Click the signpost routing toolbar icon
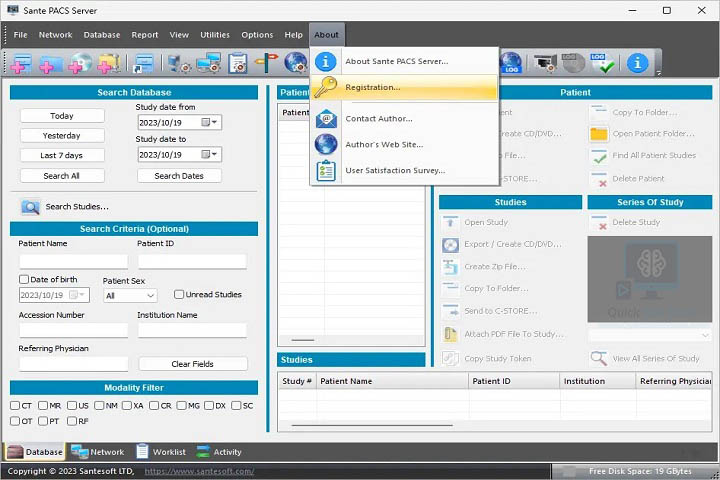720x480 pixels. (266, 63)
